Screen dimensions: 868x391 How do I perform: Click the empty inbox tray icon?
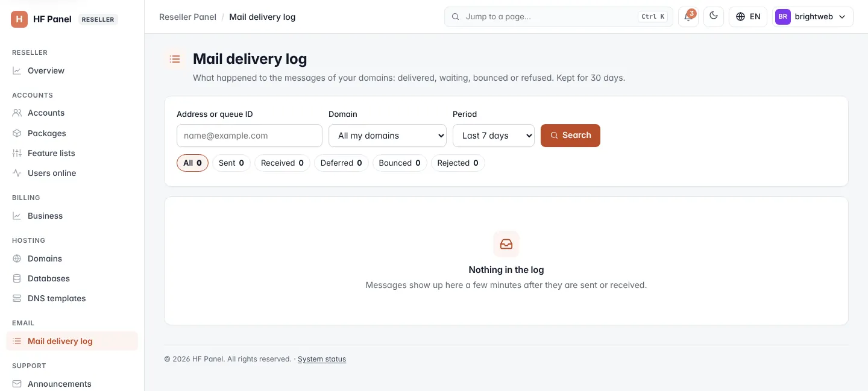click(x=506, y=244)
